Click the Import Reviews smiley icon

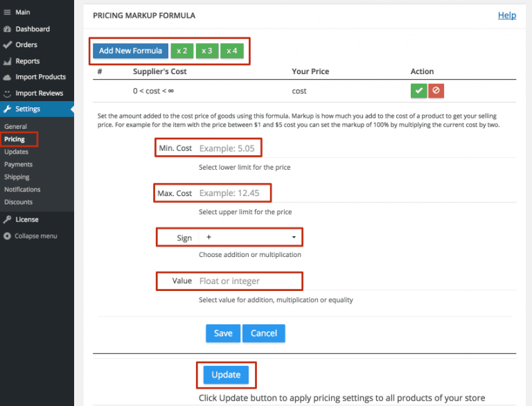(7, 94)
